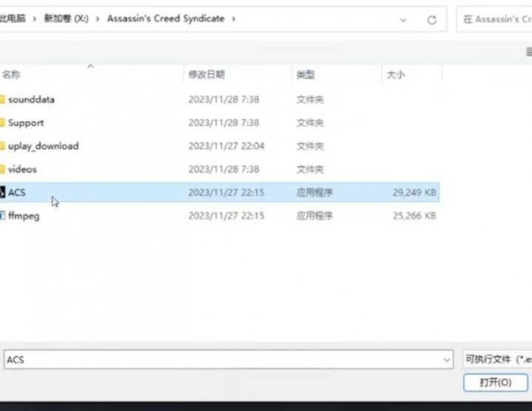Sort files by the 大小 column header
Viewport: 532px width, 411px height.
point(395,75)
